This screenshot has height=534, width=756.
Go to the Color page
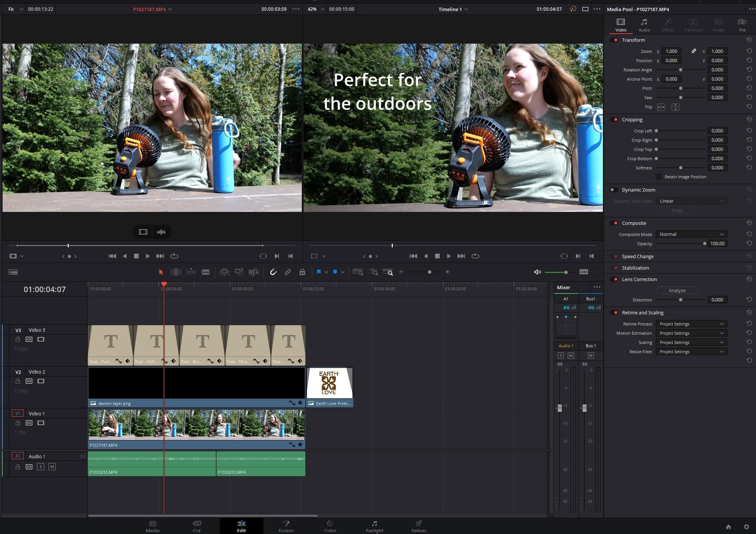pos(330,527)
